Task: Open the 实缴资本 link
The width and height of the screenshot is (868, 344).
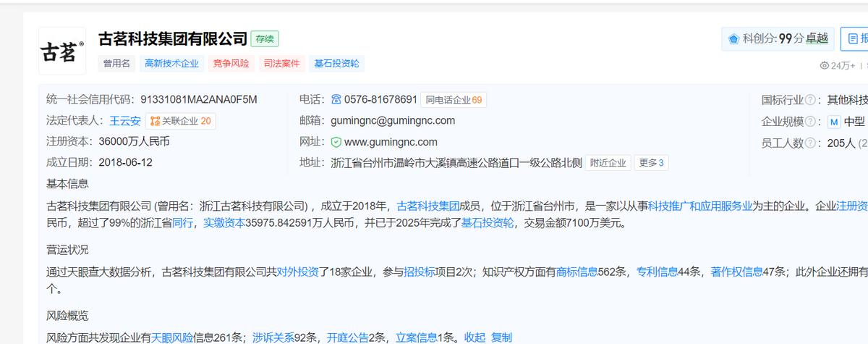Action: tap(224, 223)
